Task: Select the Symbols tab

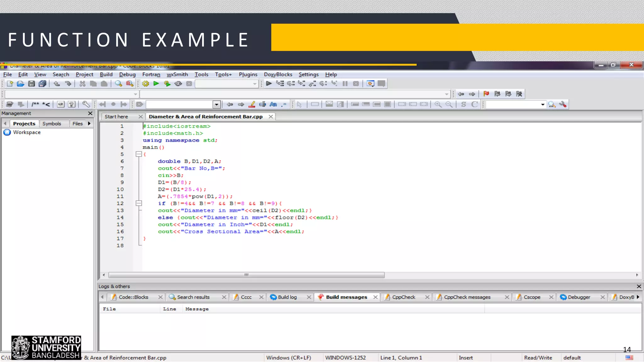Action: coord(52,123)
